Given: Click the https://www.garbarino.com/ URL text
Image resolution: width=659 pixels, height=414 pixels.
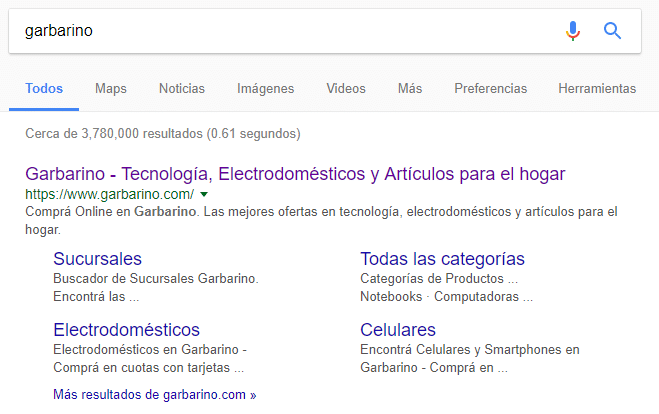Looking at the screenshot, I should (x=110, y=194).
